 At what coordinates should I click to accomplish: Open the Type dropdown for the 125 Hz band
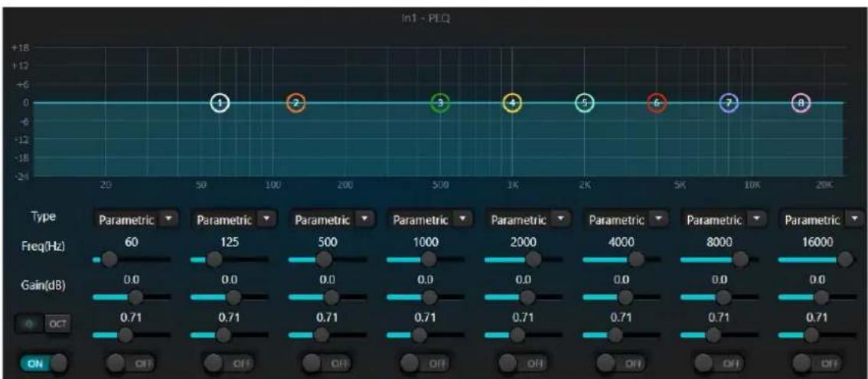point(235,220)
